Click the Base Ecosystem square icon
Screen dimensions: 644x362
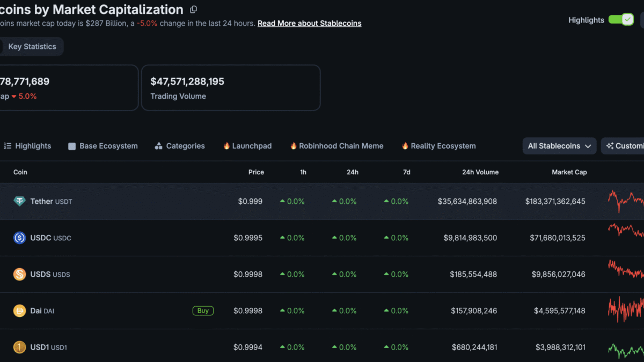click(x=72, y=146)
